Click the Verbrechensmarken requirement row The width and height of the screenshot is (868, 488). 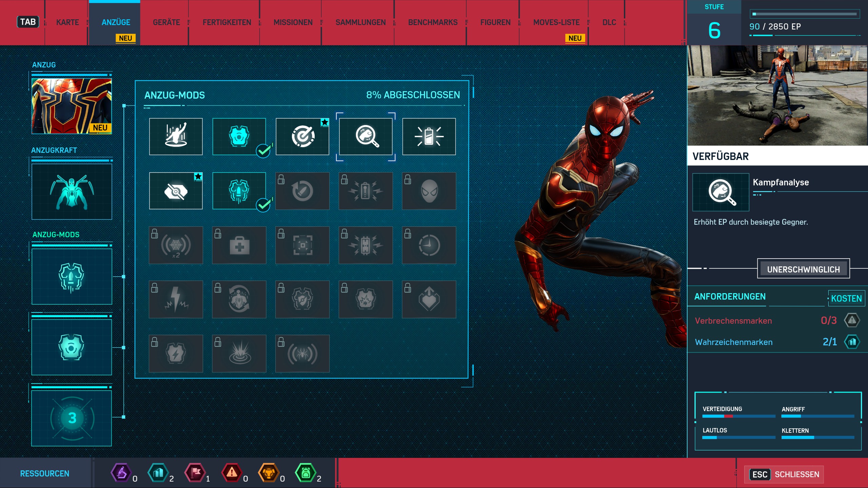tap(777, 321)
